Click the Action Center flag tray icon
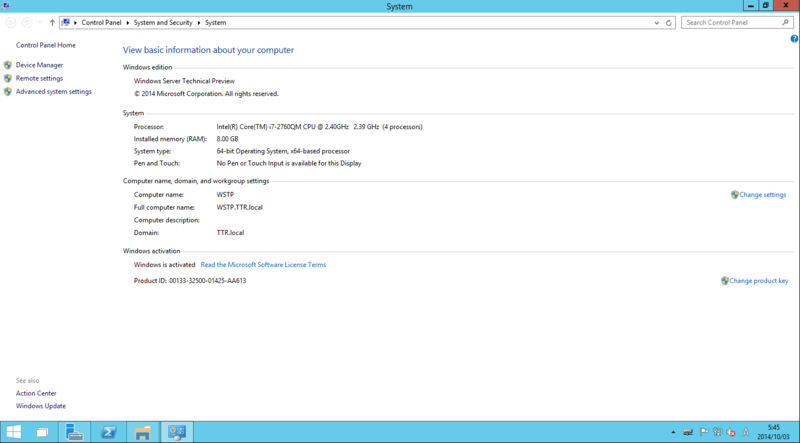 click(x=704, y=432)
